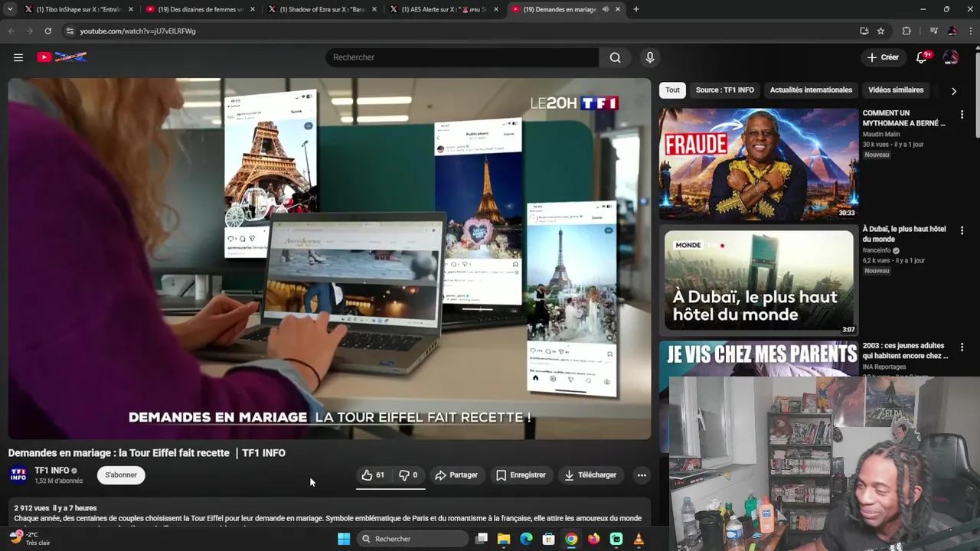Image resolution: width=980 pixels, height=551 pixels.
Task: Select the Tout filter chip
Action: point(672,90)
